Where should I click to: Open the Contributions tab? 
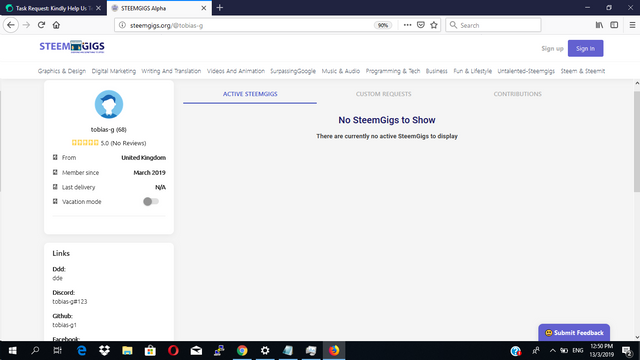click(517, 94)
